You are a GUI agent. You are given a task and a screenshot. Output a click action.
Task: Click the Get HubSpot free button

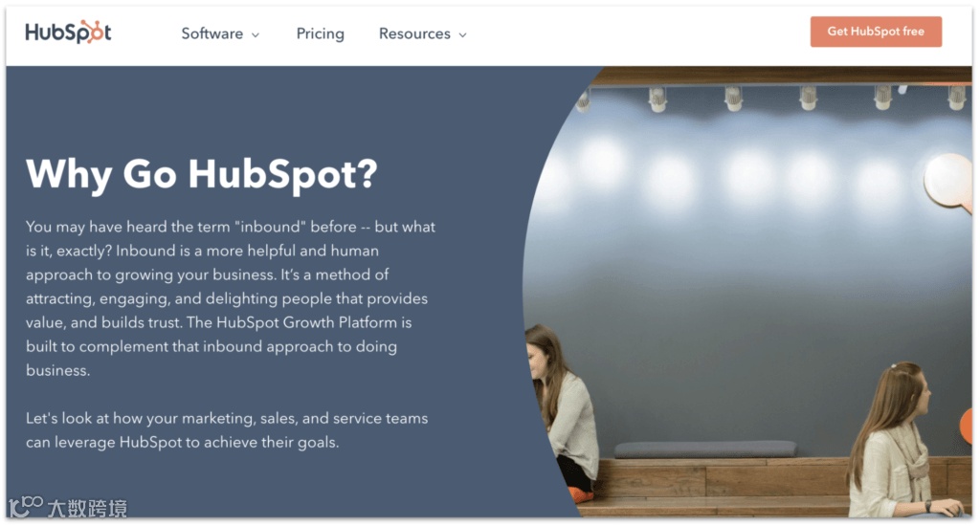tap(876, 32)
